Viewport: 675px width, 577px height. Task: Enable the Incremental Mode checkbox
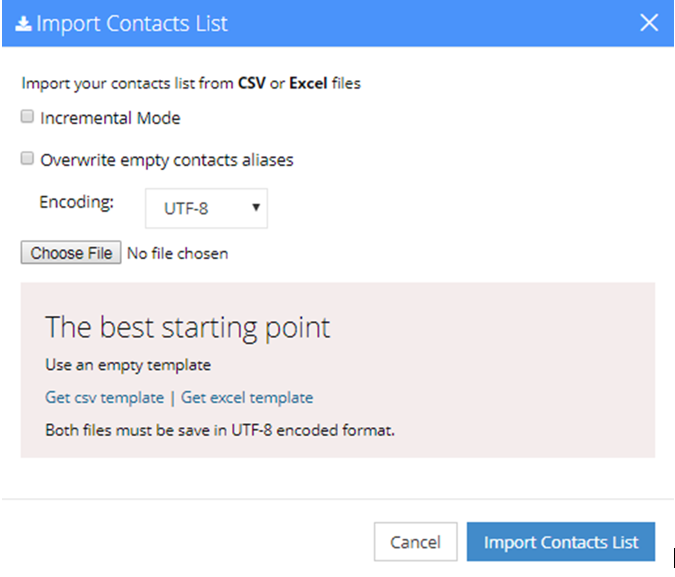[x=28, y=117]
